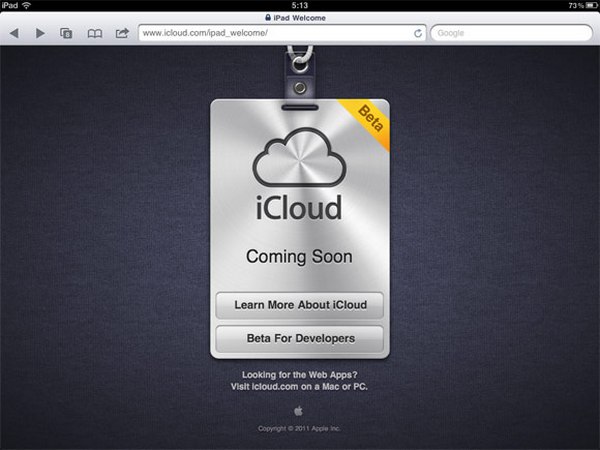The image size is (600, 450).
Task: Click the iCloud wordmark on the badge
Action: pos(299,207)
